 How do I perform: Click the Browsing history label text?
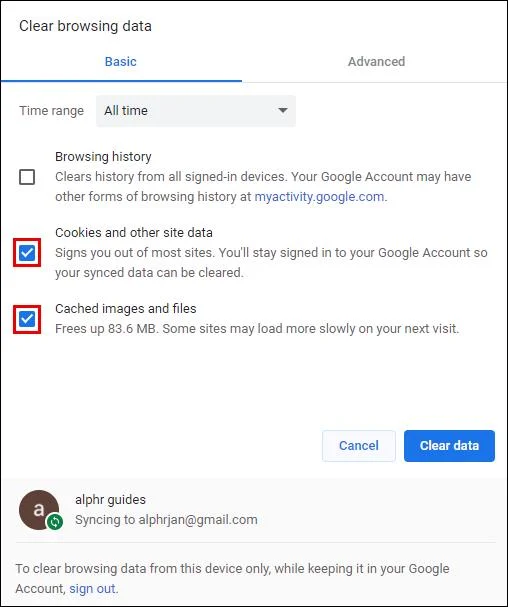103,157
